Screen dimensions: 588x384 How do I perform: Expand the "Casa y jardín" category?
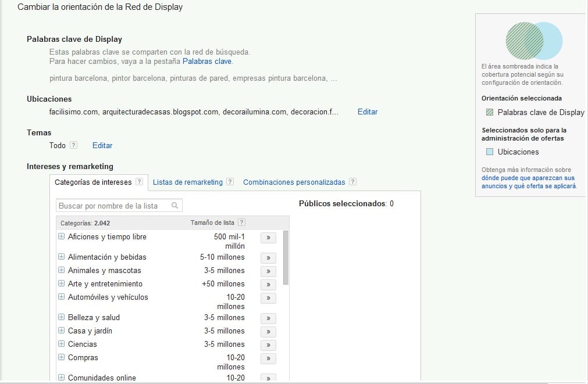[62, 331]
